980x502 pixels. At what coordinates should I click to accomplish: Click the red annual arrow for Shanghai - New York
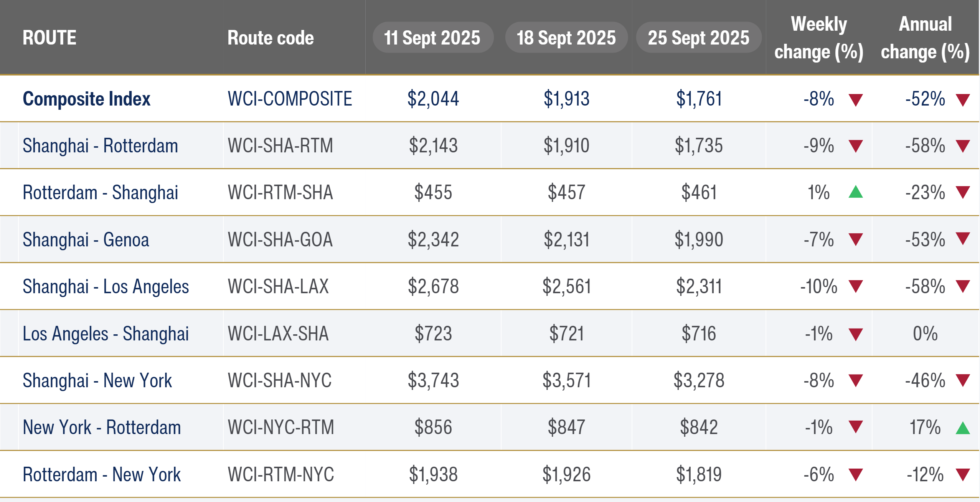pyautogui.click(x=962, y=380)
